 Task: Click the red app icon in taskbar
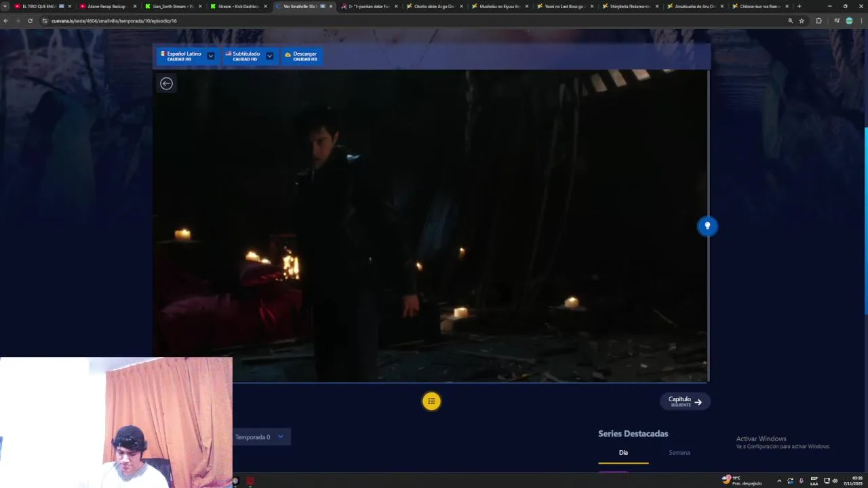click(x=250, y=481)
